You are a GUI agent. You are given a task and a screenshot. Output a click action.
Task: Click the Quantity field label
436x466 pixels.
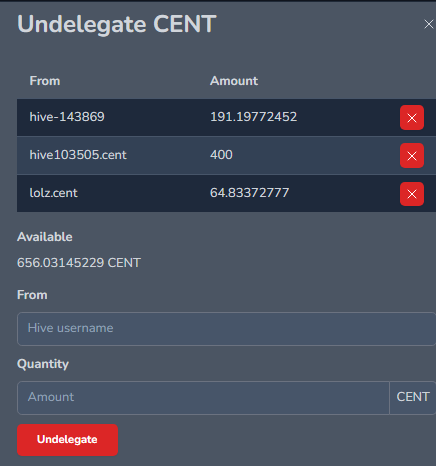click(x=43, y=364)
